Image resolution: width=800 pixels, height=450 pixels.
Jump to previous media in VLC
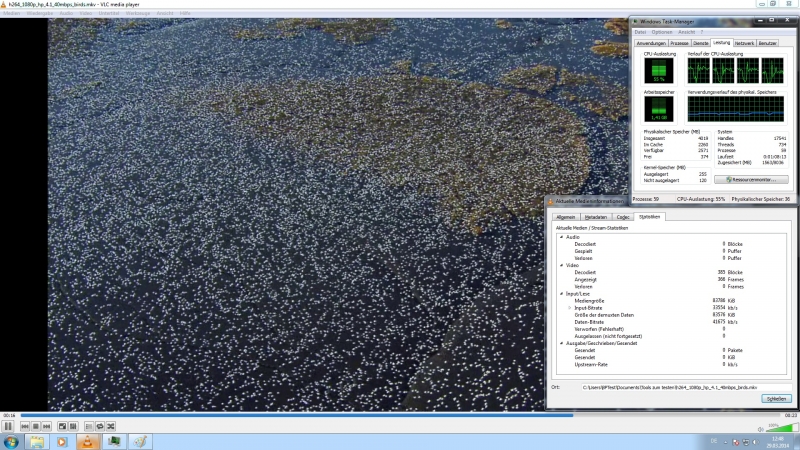pyautogui.click(x=25, y=426)
